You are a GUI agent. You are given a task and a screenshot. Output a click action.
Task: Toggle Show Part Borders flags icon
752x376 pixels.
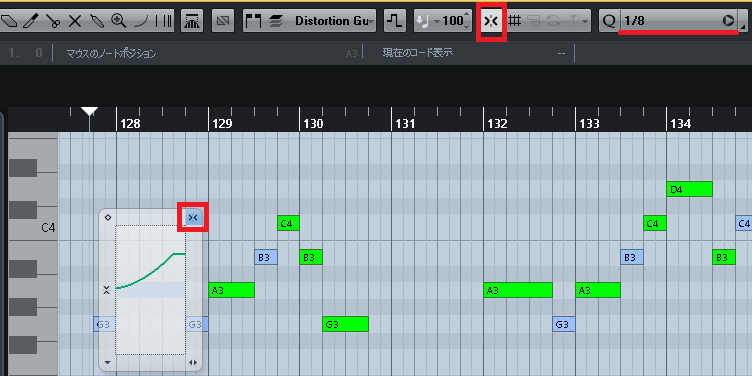tap(253, 21)
